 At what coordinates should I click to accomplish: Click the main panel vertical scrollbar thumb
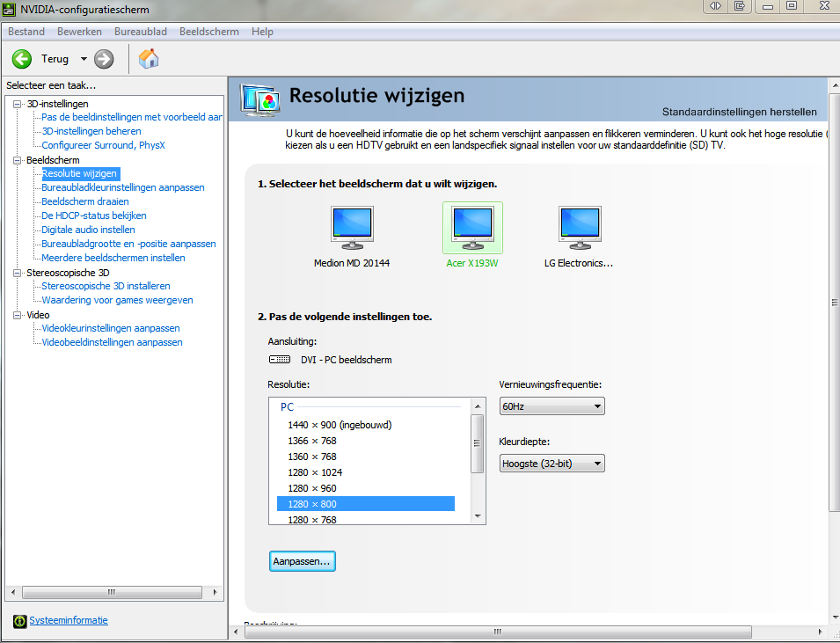(x=835, y=303)
